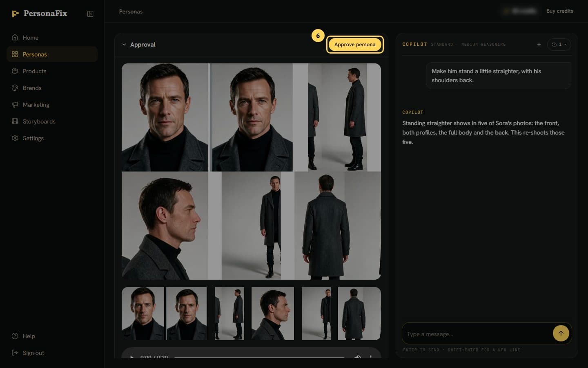Select the full-body front view thumbnail

(x=316, y=314)
